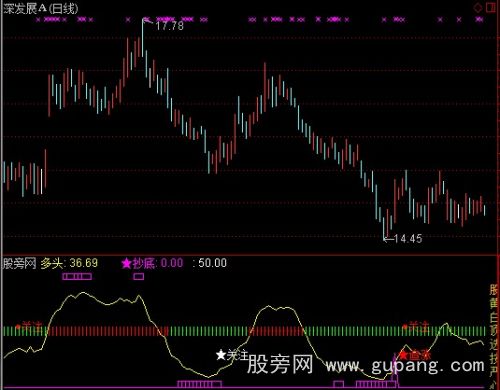Click the red ★追涨 signal marker
The width and height of the screenshot is (500, 390).
point(415,355)
